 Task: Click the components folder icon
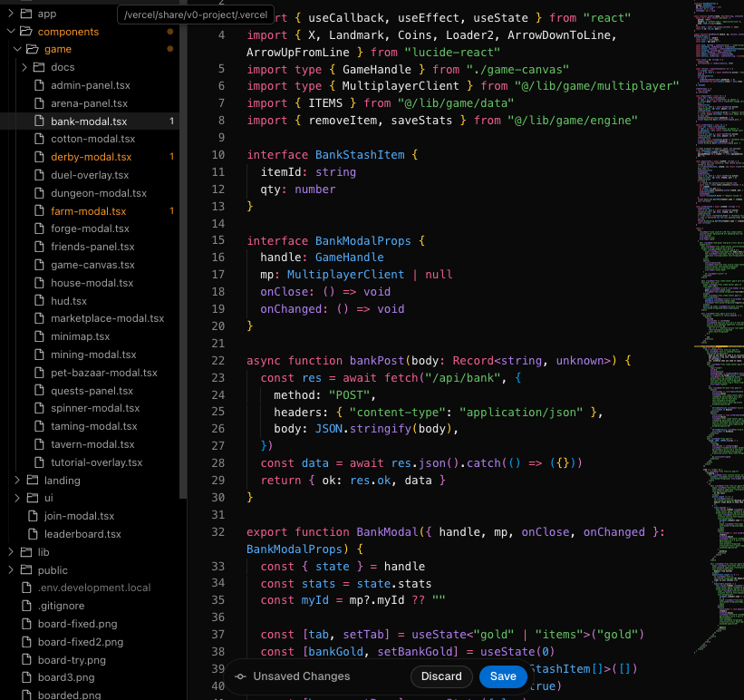tap(26, 32)
